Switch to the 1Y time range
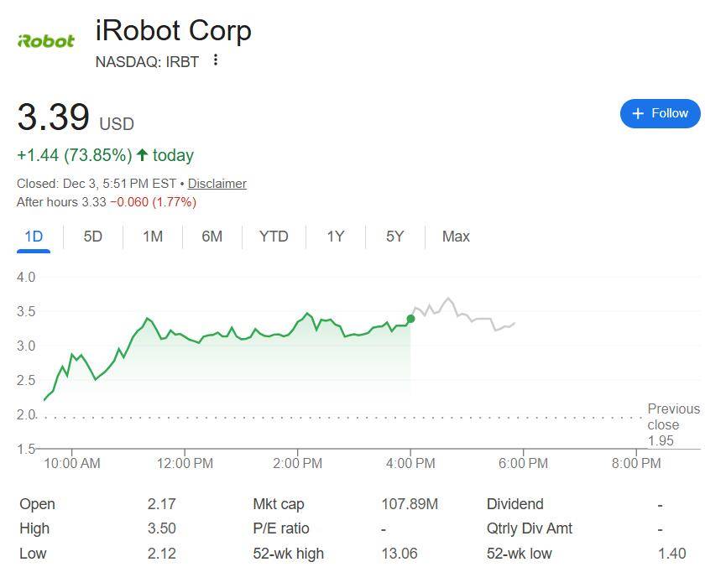This screenshot has height=588, width=705. click(335, 237)
